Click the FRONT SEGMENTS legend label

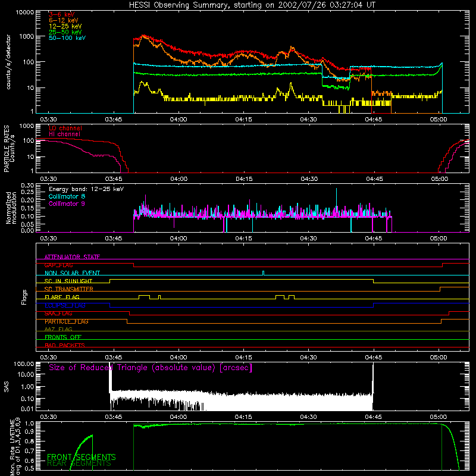coord(82,457)
